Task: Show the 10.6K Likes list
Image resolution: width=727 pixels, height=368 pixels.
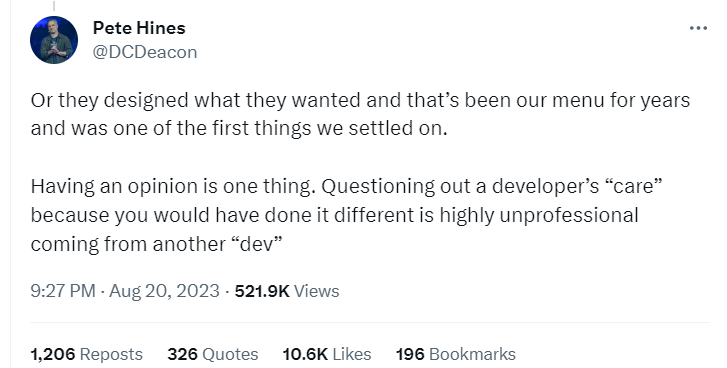Action: click(327, 354)
